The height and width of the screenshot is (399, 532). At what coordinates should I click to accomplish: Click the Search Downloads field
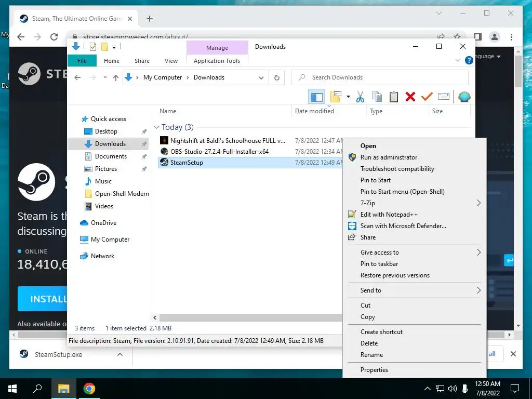pyautogui.click(x=380, y=77)
